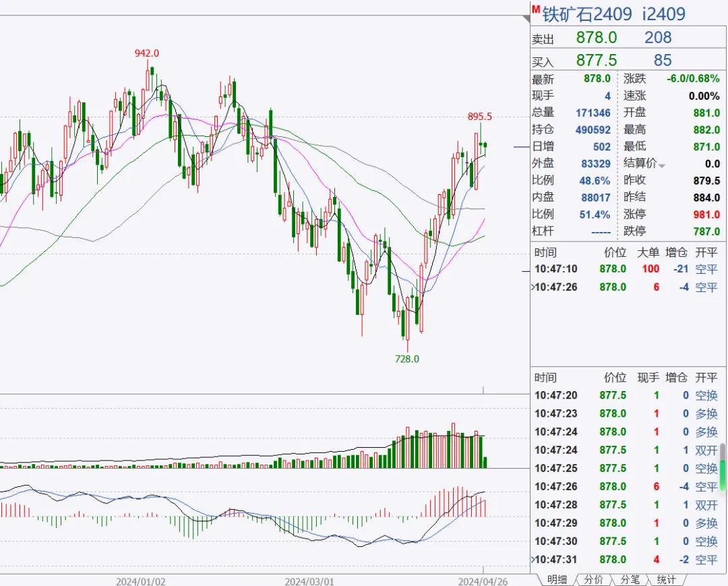Screen dimensions: 728x586
Task: Click the ratio value 51.4%
Action: [595, 214]
